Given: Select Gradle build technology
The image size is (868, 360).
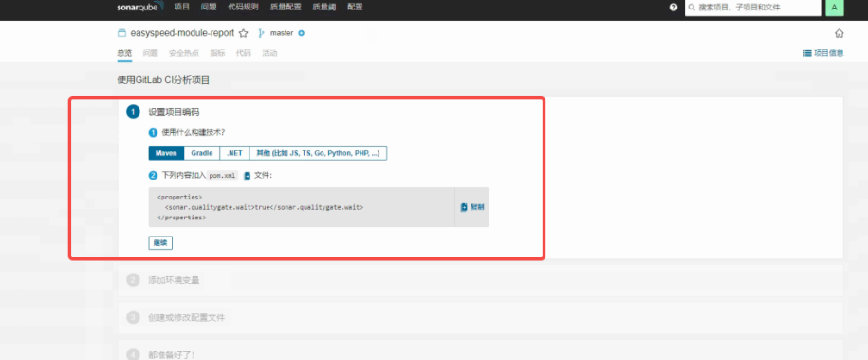Looking at the screenshot, I should pos(202,153).
